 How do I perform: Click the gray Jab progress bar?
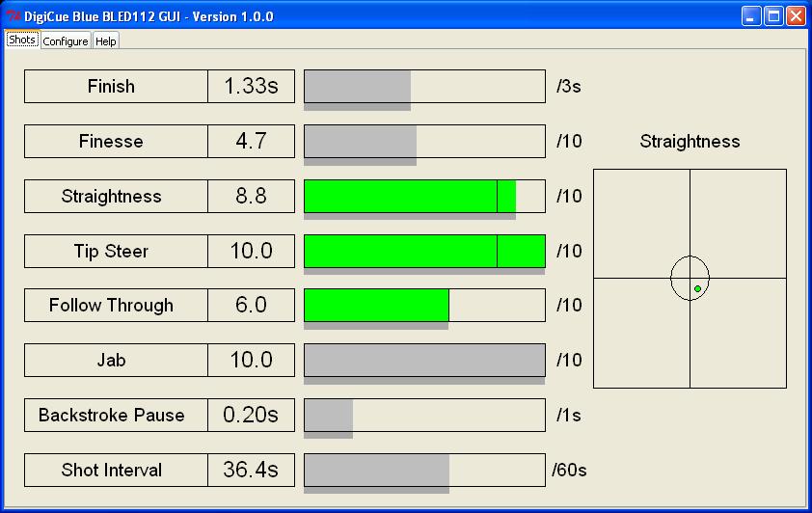coord(424,361)
